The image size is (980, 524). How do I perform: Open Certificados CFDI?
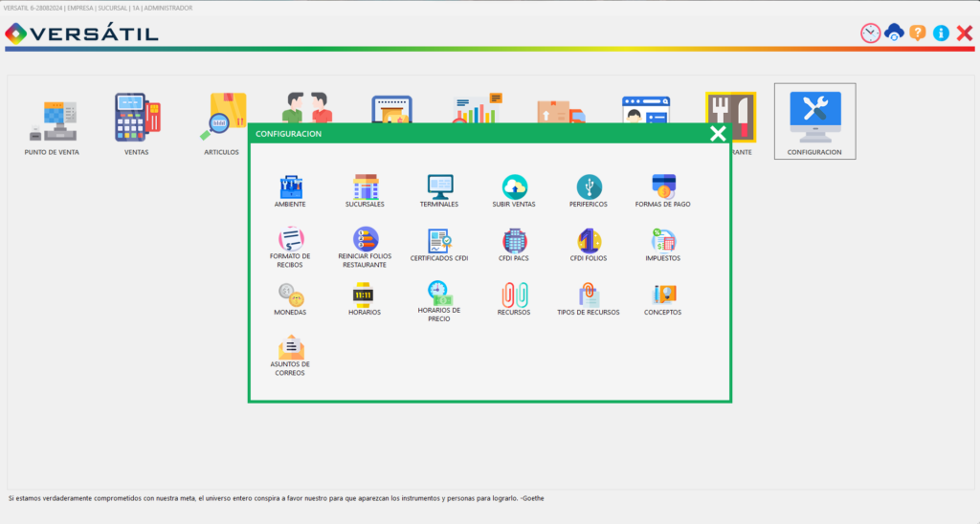(x=438, y=245)
